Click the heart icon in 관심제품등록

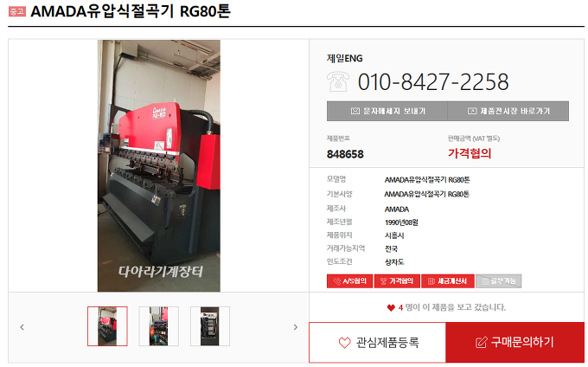coord(345,342)
